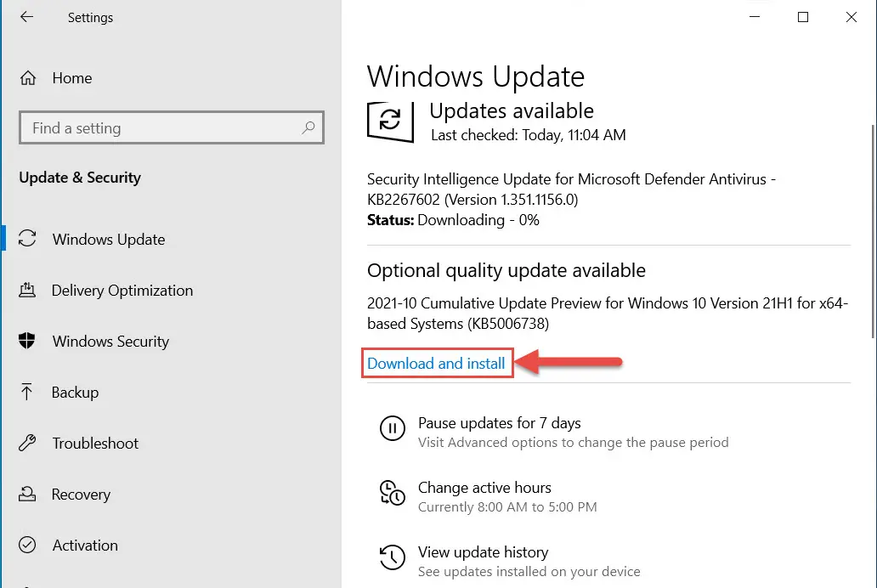Close the Settings window
The height and width of the screenshot is (588, 877).
coord(852,17)
